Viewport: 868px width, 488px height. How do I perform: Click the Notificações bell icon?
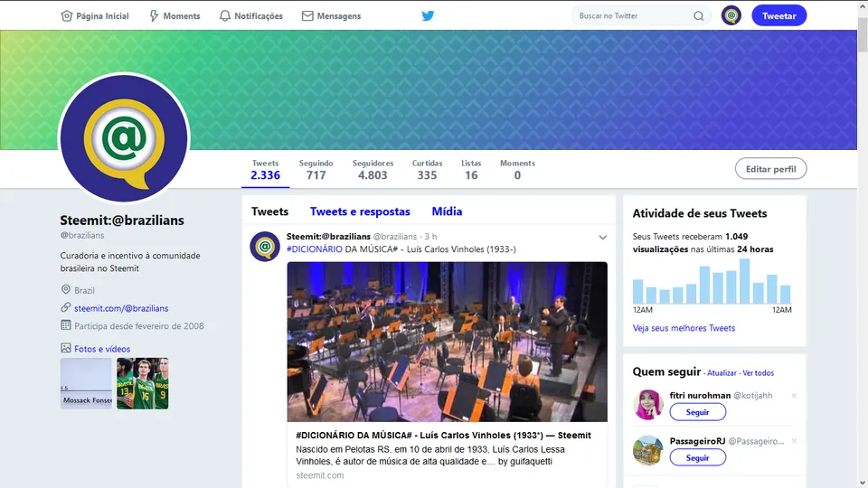(225, 15)
